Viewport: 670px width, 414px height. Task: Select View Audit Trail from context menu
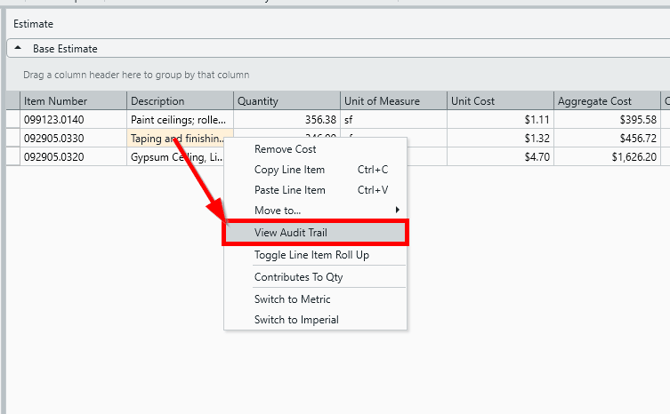(290, 233)
